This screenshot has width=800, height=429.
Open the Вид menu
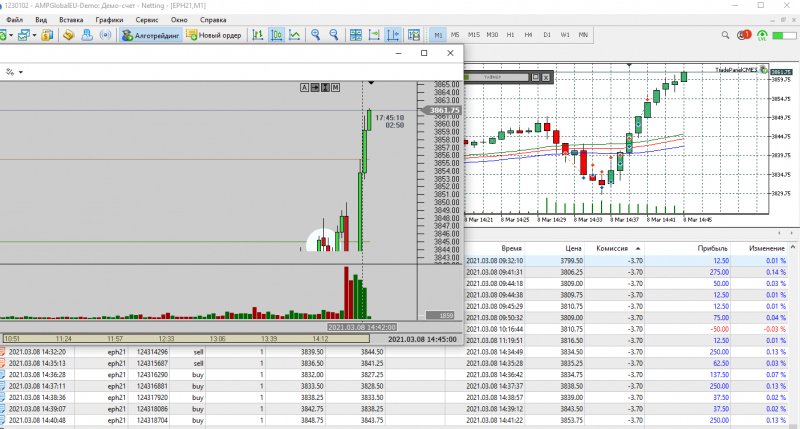pyautogui.click(x=41, y=20)
